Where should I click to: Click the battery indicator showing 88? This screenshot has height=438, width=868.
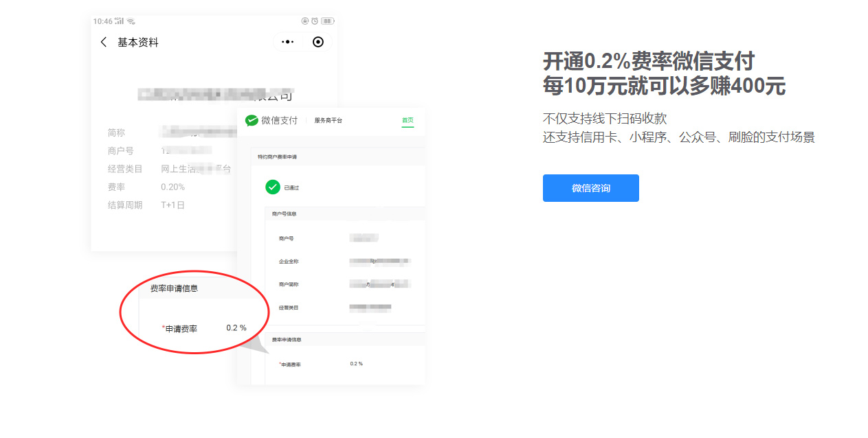(x=328, y=21)
